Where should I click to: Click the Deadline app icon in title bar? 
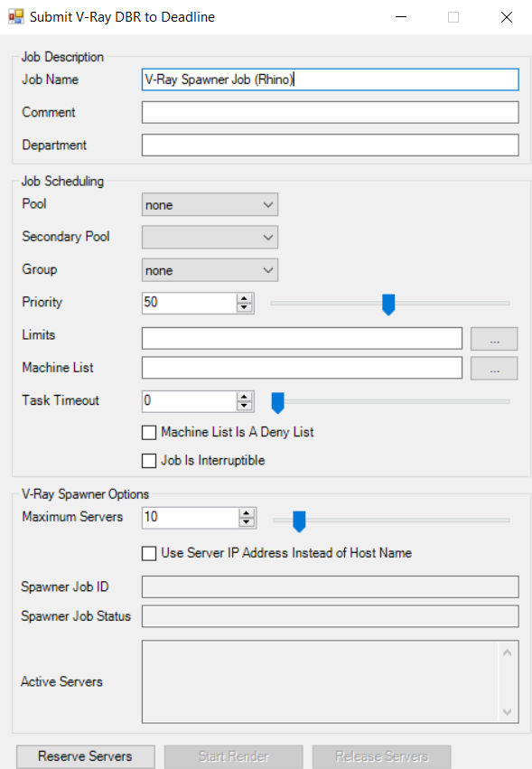[x=15, y=16]
